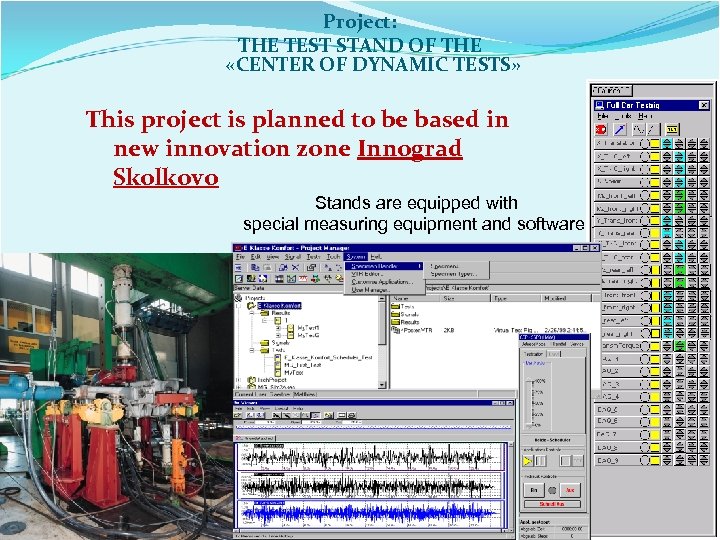This screenshot has height=540, width=720.
Task: Click the Ein button in the control panel
Action: click(534, 490)
